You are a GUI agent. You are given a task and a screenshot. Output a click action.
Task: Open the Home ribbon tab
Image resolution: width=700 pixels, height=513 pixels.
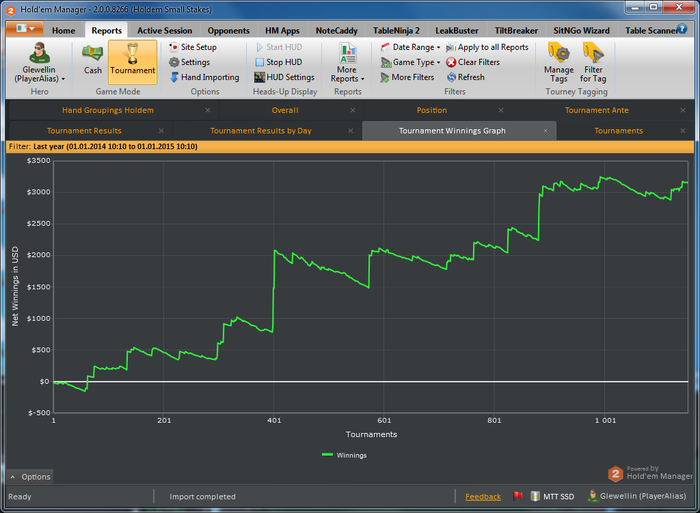point(63,30)
